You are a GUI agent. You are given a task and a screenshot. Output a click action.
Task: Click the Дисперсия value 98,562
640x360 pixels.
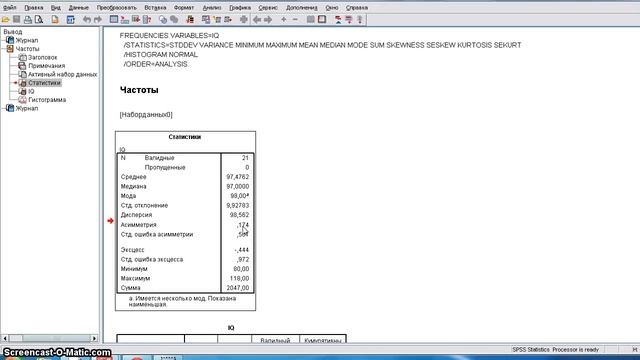[x=239, y=215]
